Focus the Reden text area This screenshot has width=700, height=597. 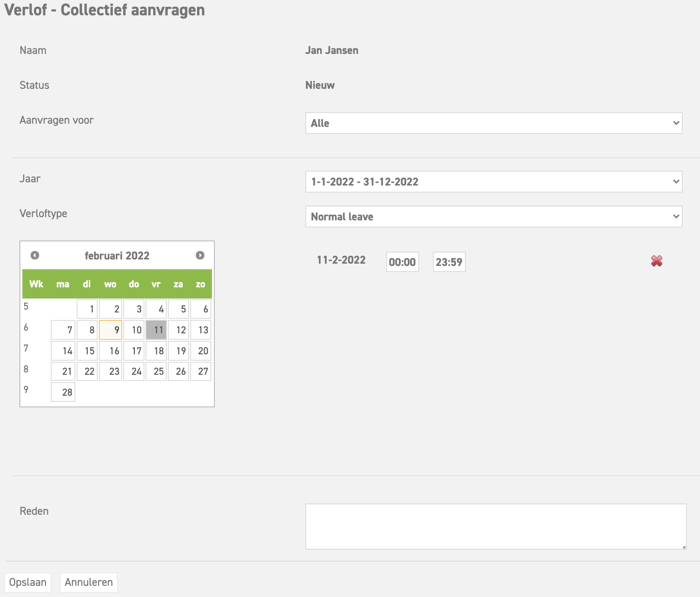495,526
